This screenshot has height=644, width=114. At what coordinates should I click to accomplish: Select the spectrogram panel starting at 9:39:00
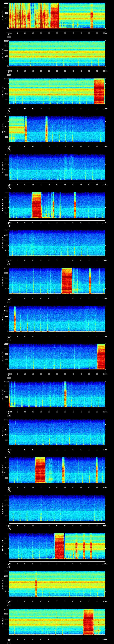[57, 584]
